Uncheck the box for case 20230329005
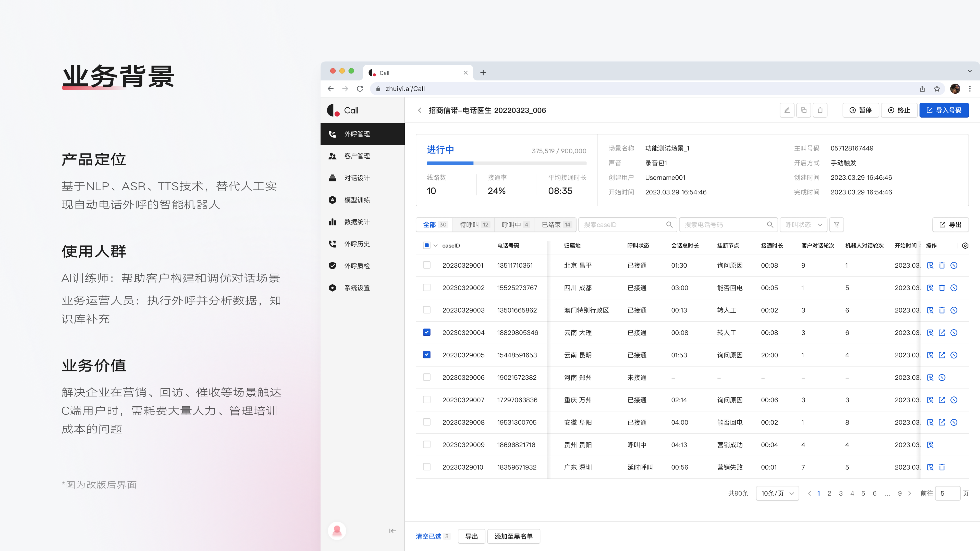Image resolution: width=980 pixels, height=551 pixels. pyautogui.click(x=427, y=355)
